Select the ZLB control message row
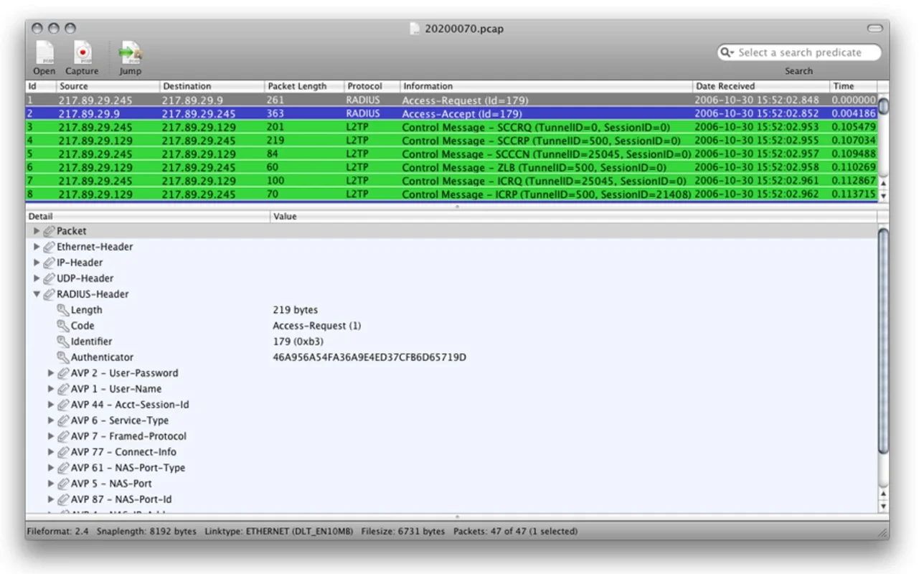Viewport: 924px width, 574px height. 451,167
